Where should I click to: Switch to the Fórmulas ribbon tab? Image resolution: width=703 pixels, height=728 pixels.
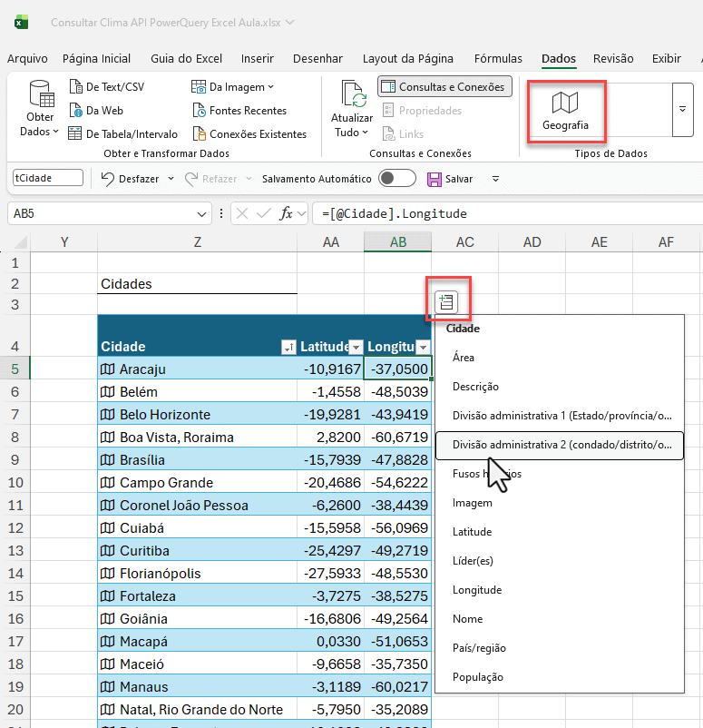pyautogui.click(x=498, y=59)
